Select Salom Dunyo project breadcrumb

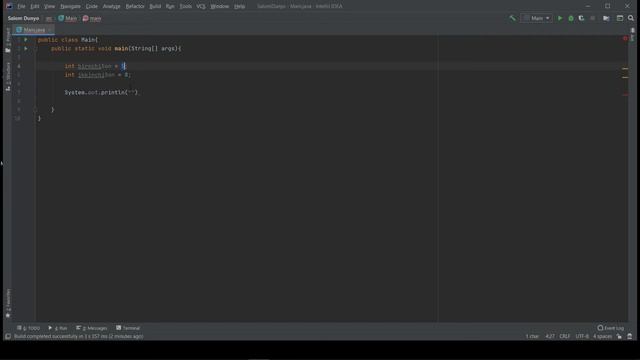23,18
